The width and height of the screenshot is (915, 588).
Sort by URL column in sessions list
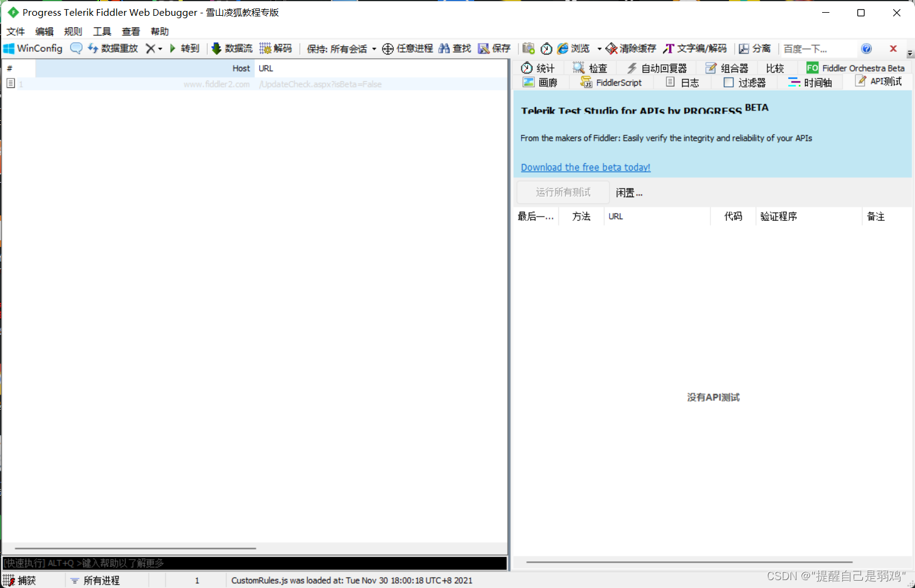(x=381, y=69)
